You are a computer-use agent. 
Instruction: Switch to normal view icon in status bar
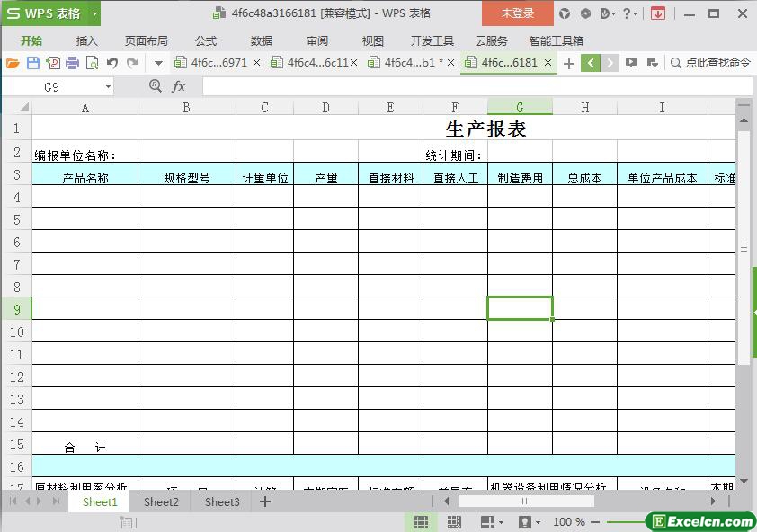pos(421,522)
